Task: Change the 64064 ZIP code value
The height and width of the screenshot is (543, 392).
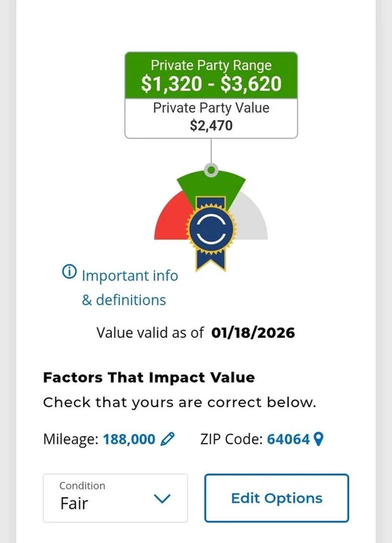Action: pyautogui.click(x=288, y=439)
